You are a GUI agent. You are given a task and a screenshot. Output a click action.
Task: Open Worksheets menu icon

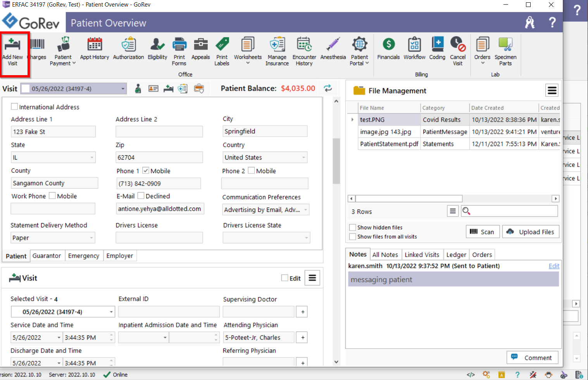pos(248,45)
